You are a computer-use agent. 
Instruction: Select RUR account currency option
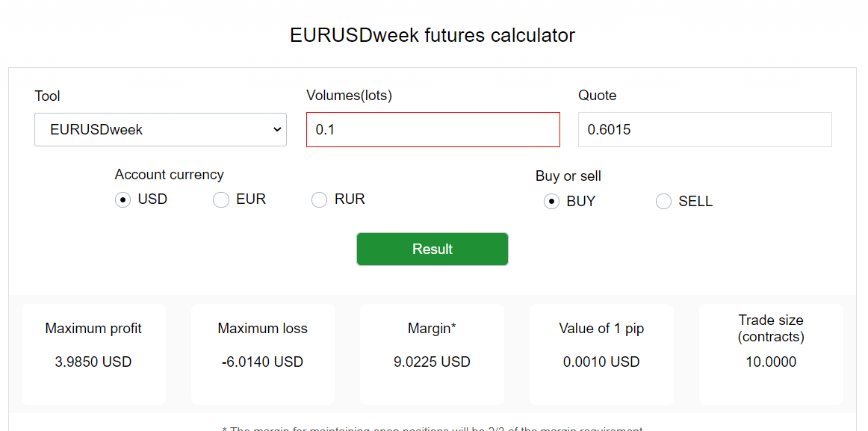pyautogui.click(x=320, y=199)
